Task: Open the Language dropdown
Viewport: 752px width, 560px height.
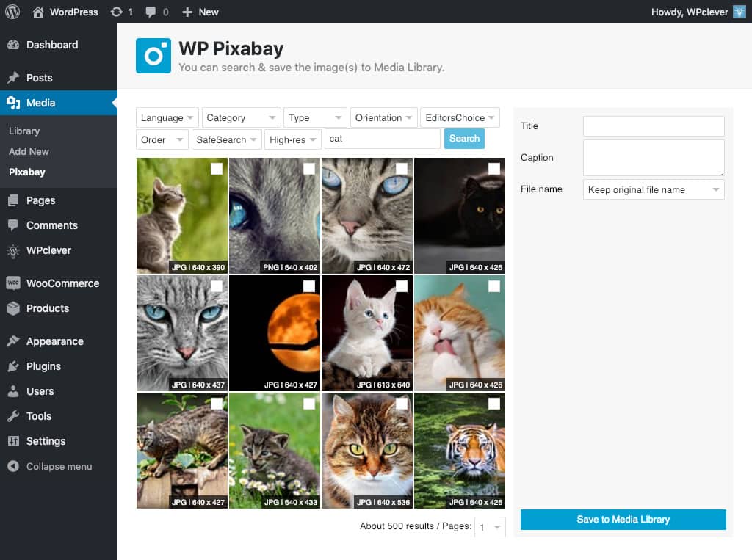Action: pos(167,117)
